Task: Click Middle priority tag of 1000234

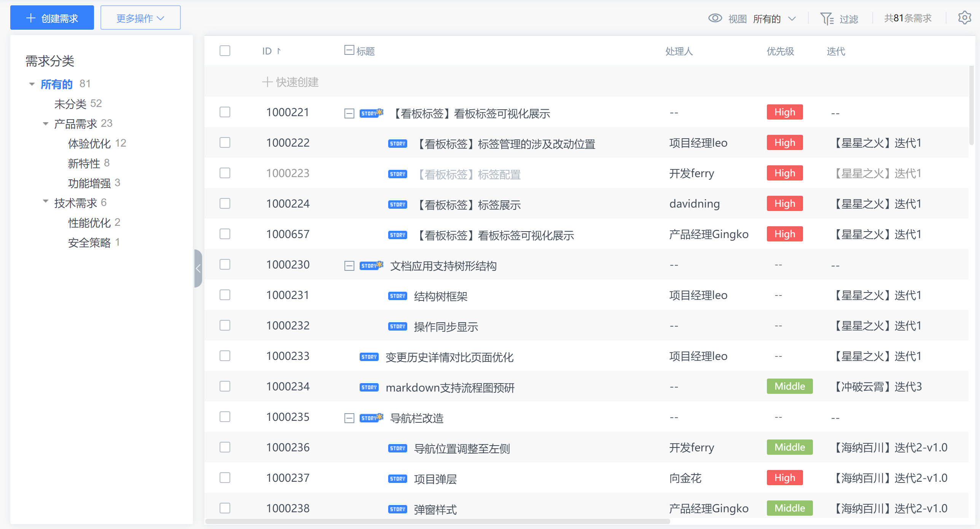Action: point(790,386)
